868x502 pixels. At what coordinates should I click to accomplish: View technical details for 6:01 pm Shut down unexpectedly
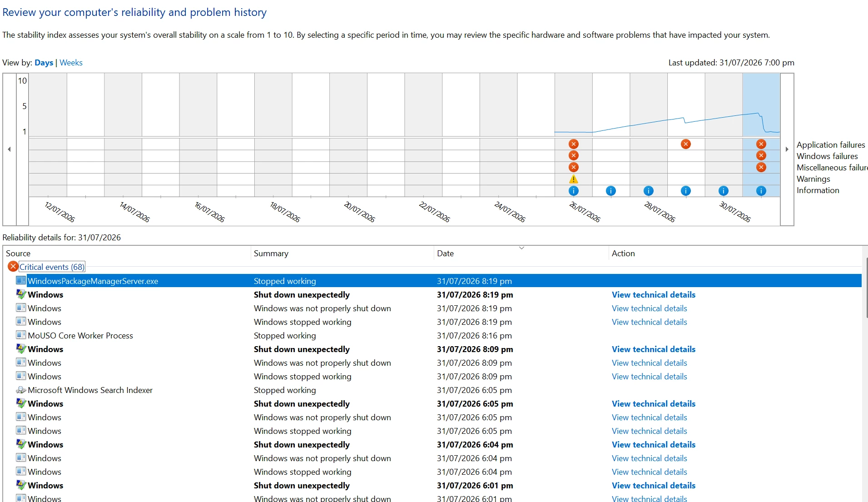tap(653, 485)
